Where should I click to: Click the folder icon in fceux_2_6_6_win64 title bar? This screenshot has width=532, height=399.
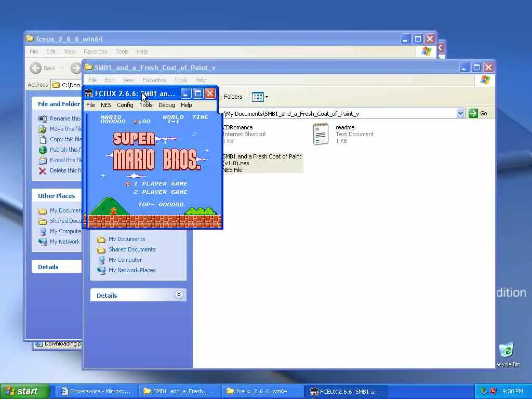(30, 38)
